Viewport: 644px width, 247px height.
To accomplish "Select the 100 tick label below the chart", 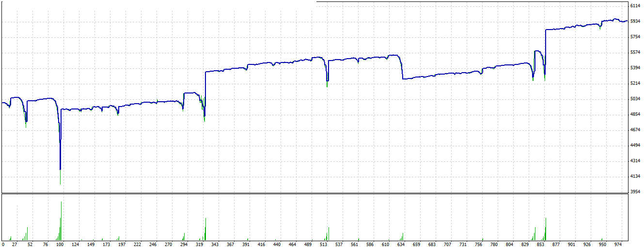I will click(61, 244).
